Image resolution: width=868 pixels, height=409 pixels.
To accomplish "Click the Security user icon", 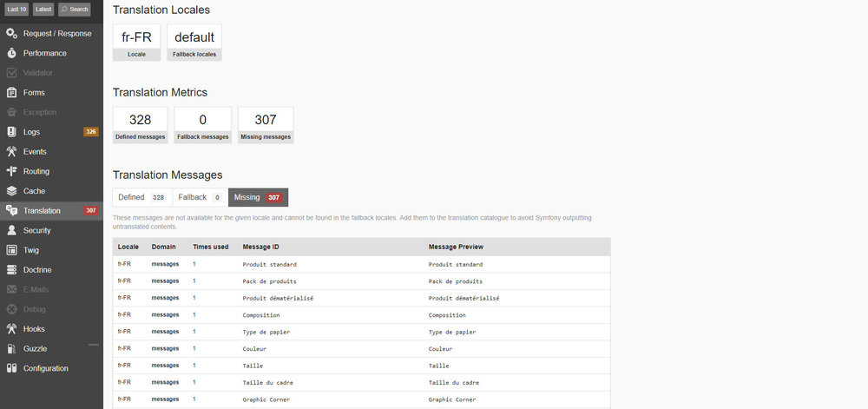I will pos(11,231).
